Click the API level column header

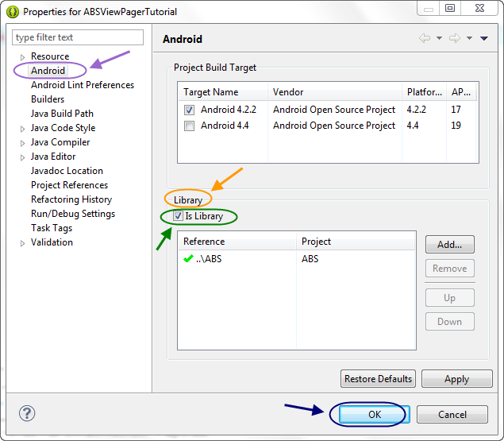click(x=461, y=92)
